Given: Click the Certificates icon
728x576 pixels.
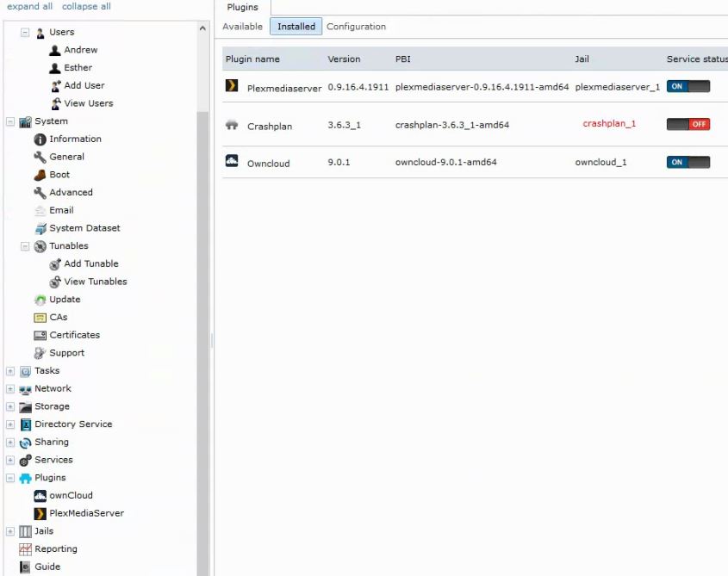Looking at the screenshot, I should pos(40,335).
